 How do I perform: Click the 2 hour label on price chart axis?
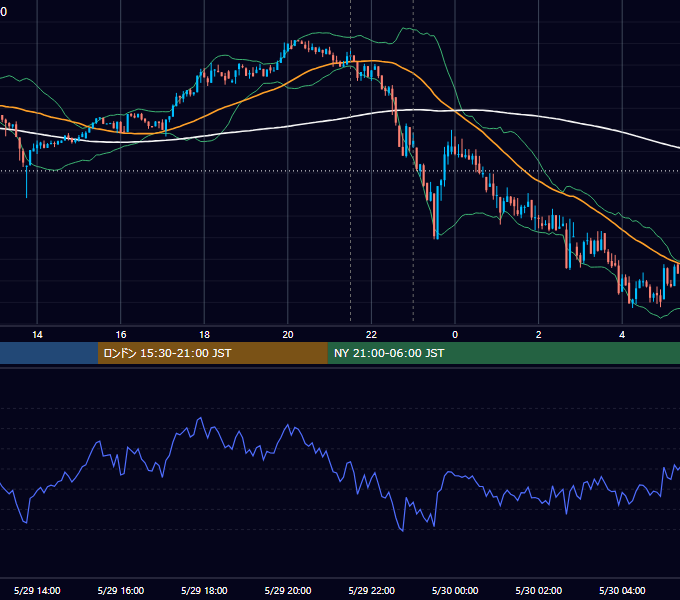point(539,335)
